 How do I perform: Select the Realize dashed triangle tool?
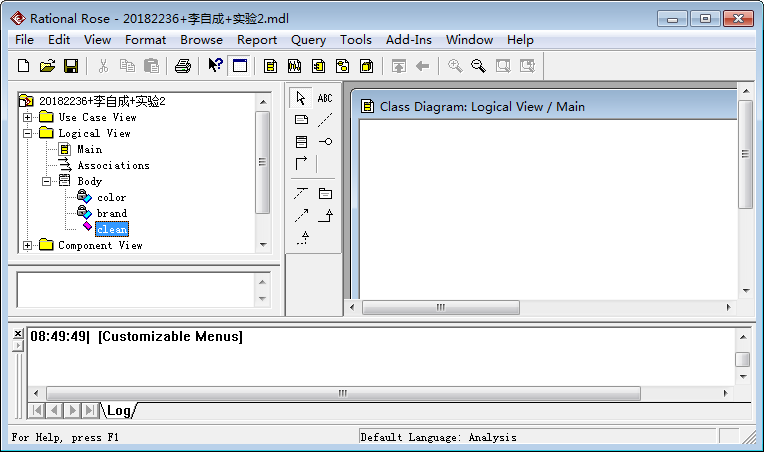(x=303, y=238)
